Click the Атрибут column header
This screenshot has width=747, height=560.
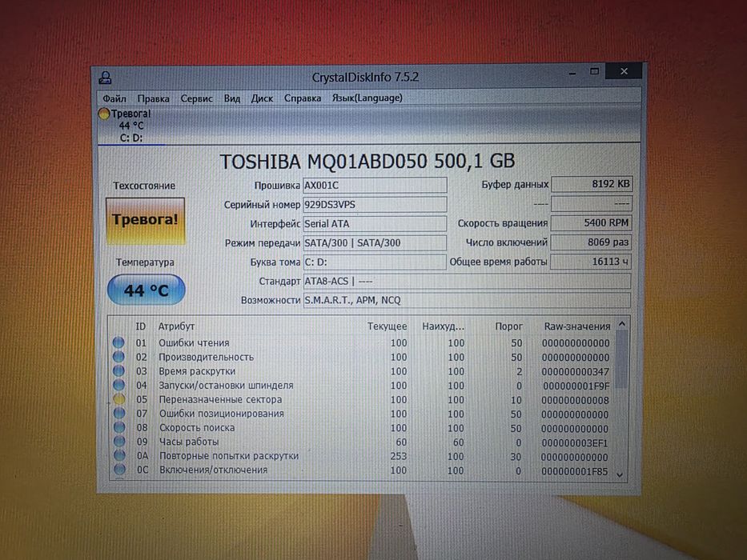176,326
